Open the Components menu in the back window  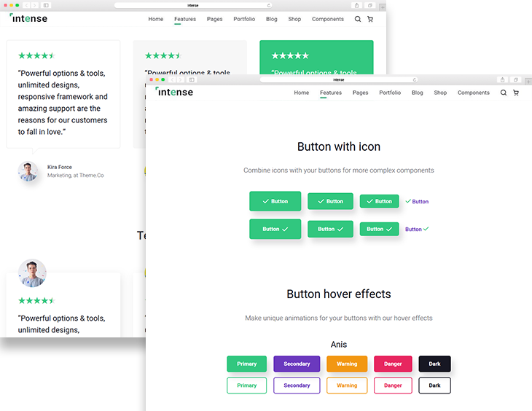click(x=327, y=20)
